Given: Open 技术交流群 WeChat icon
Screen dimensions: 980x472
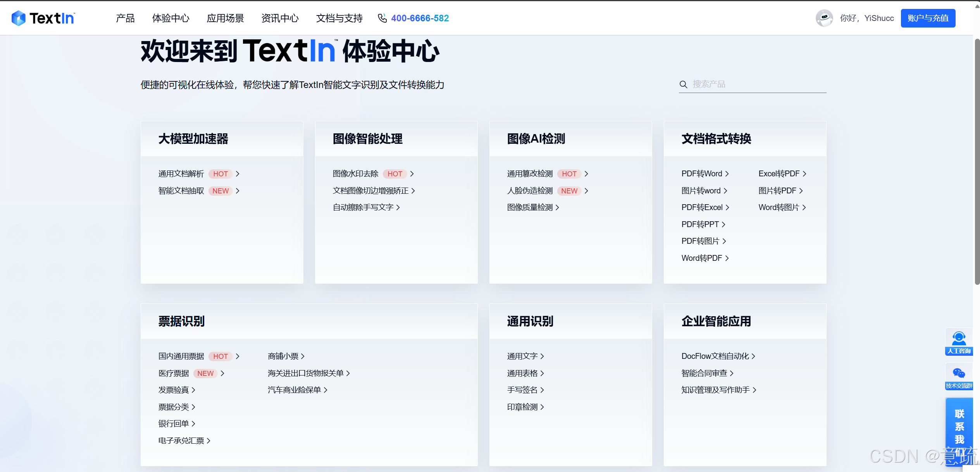Looking at the screenshot, I should click(959, 377).
